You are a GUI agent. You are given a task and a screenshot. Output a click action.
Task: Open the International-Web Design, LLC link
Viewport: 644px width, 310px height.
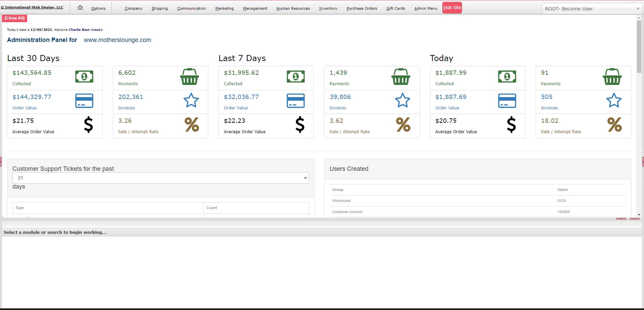click(33, 7)
